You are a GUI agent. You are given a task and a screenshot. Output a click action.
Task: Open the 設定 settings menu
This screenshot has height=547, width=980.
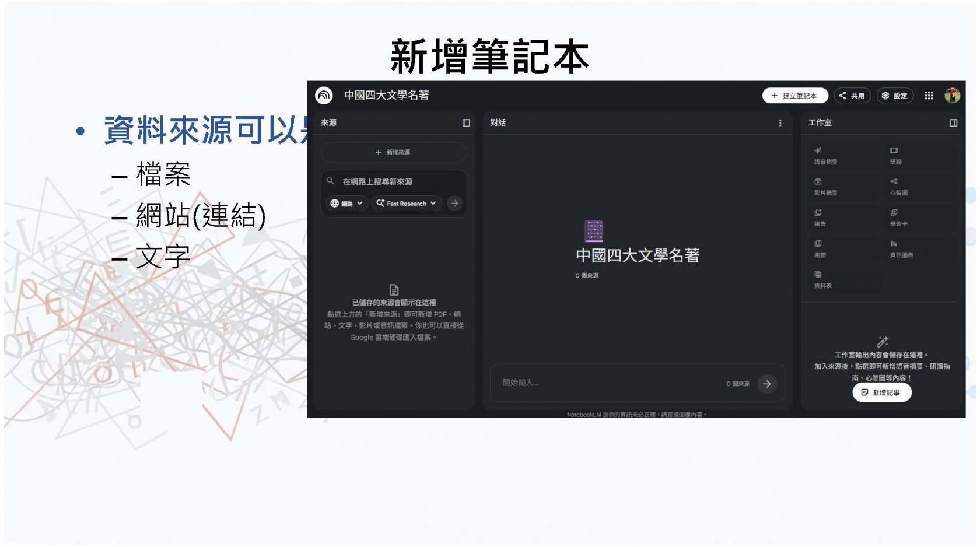894,96
